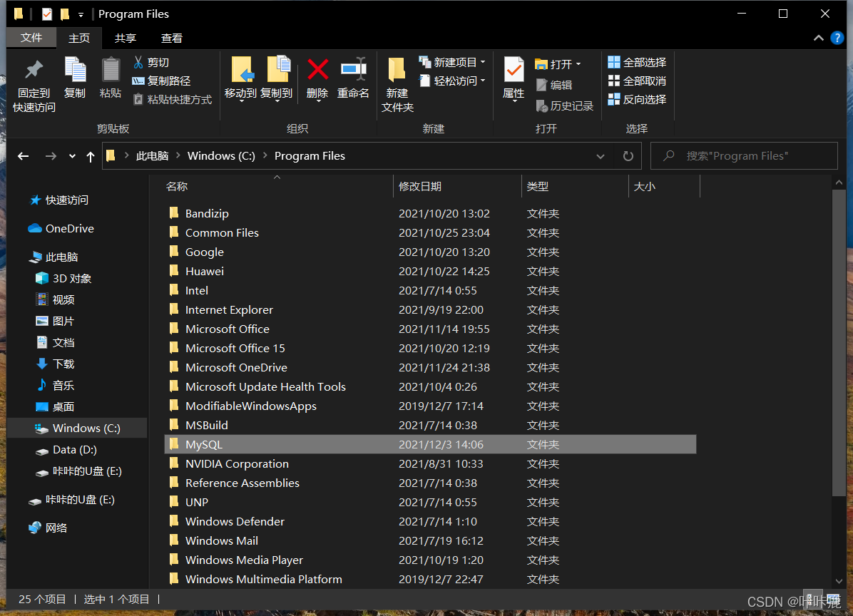853x616 pixels.
Task: Click the refresh icon in address bar
Action: (627, 155)
